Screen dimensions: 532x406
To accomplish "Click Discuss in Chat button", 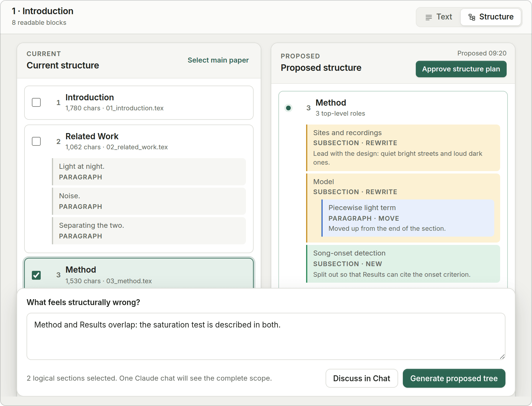I will [362, 378].
